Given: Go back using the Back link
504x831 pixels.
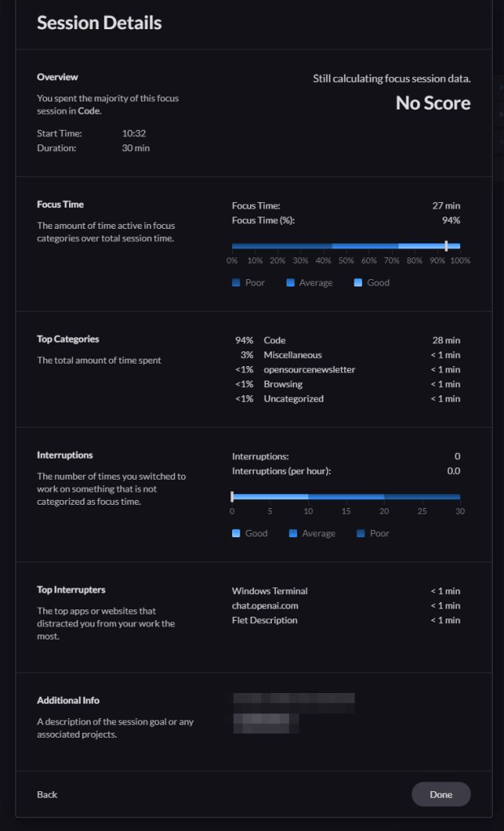Looking at the screenshot, I should (x=47, y=794).
